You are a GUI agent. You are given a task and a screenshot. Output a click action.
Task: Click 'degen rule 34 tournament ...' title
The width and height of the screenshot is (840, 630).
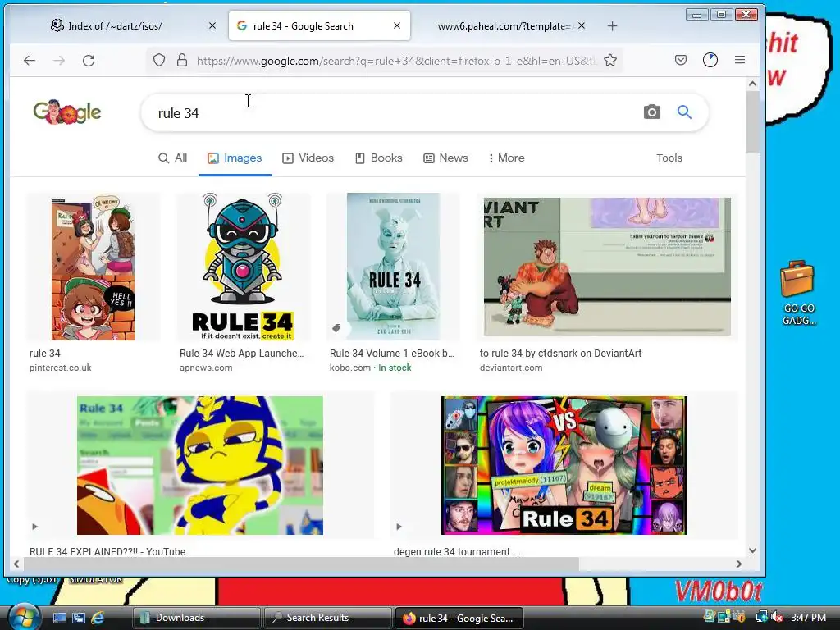(x=456, y=551)
